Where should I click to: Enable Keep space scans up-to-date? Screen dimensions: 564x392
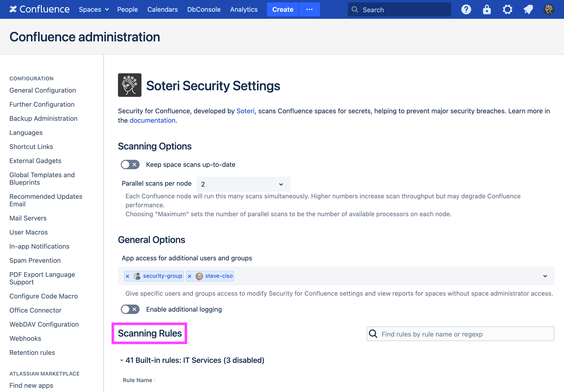click(x=130, y=165)
